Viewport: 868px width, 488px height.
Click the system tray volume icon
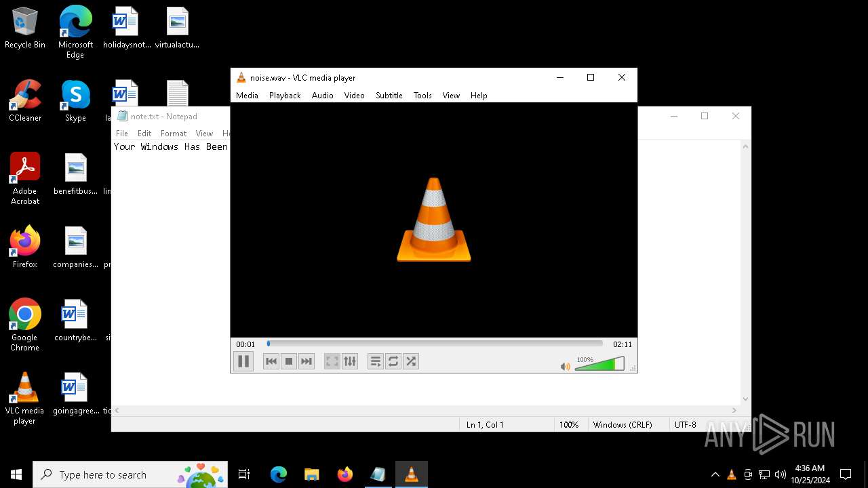(781, 474)
